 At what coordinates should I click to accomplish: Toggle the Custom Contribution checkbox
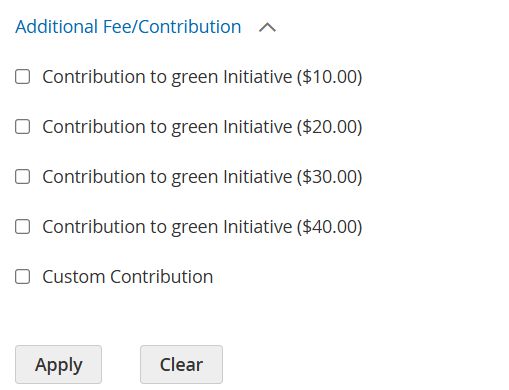23,277
